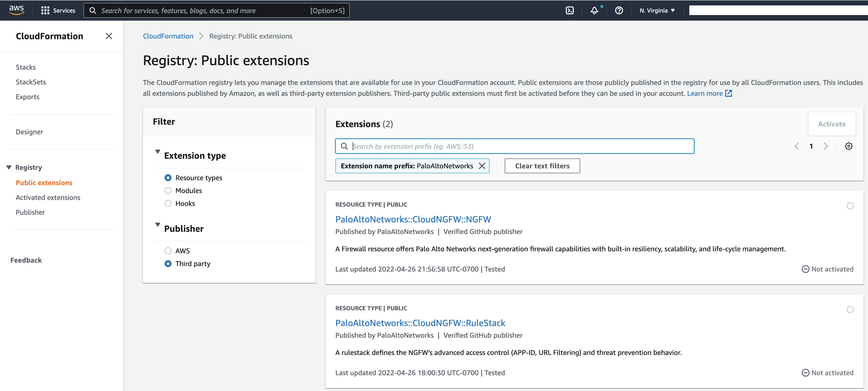Choose AWS as publisher filter
Screen dimensions: 868x391
(x=168, y=251)
